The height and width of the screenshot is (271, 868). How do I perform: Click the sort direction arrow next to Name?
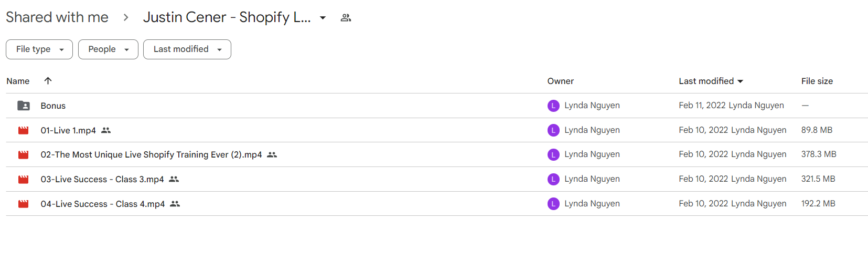click(x=48, y=80)
